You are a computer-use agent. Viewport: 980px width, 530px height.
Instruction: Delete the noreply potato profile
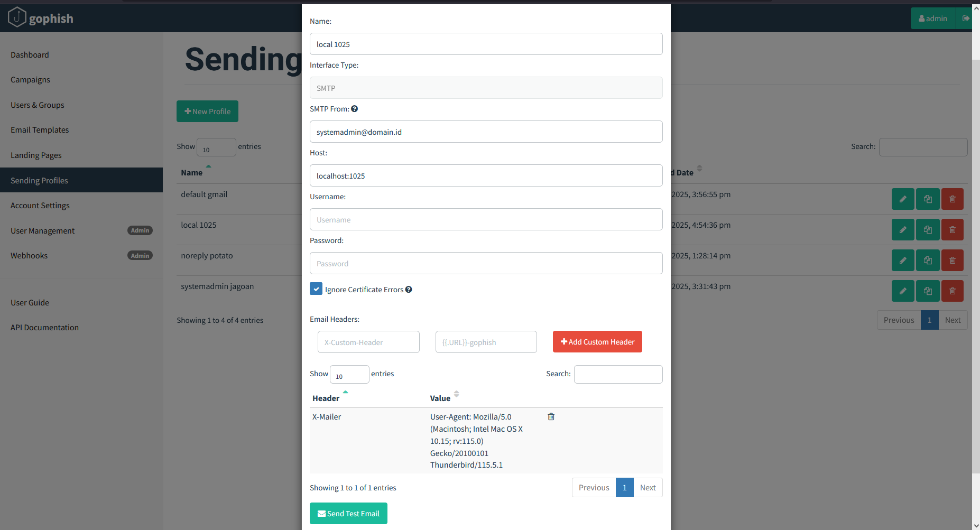tap(953, 261)
